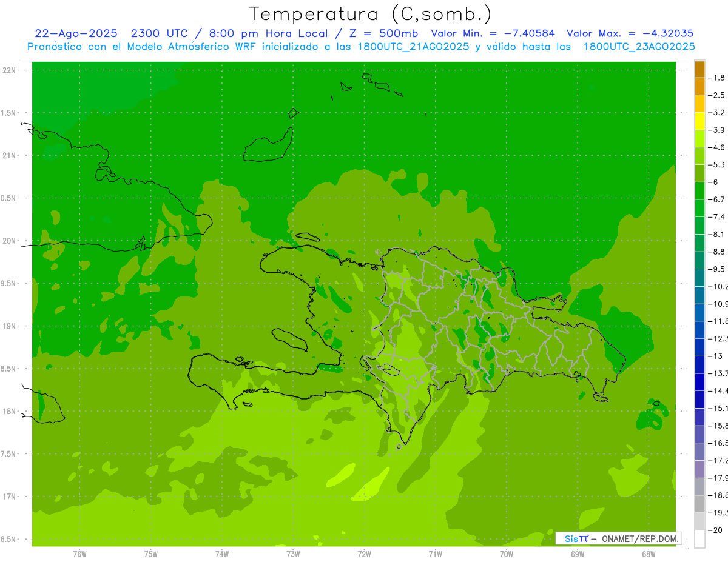Click the "Valor Max. = -4.32035" value

[630, 33]
